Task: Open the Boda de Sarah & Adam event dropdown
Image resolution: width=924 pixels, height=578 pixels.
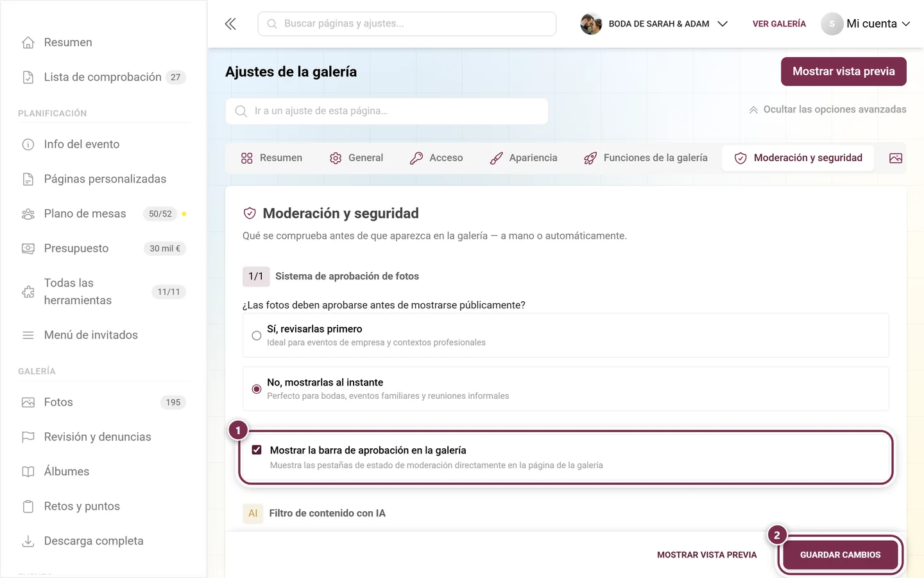Action: point(654,24)
